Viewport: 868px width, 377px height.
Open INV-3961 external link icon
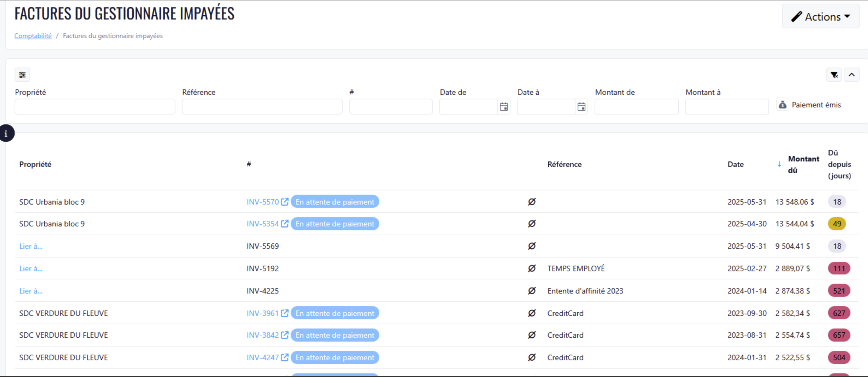tap(285, 313)
